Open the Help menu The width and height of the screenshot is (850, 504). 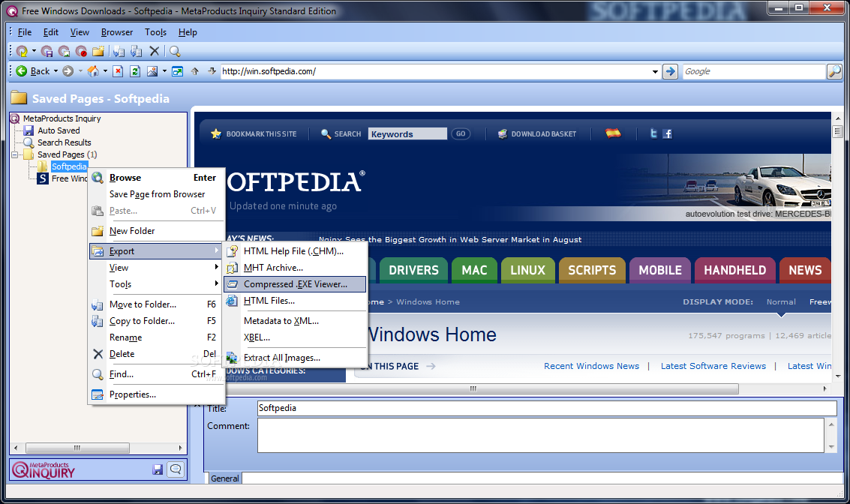click(x=188, y=32)
